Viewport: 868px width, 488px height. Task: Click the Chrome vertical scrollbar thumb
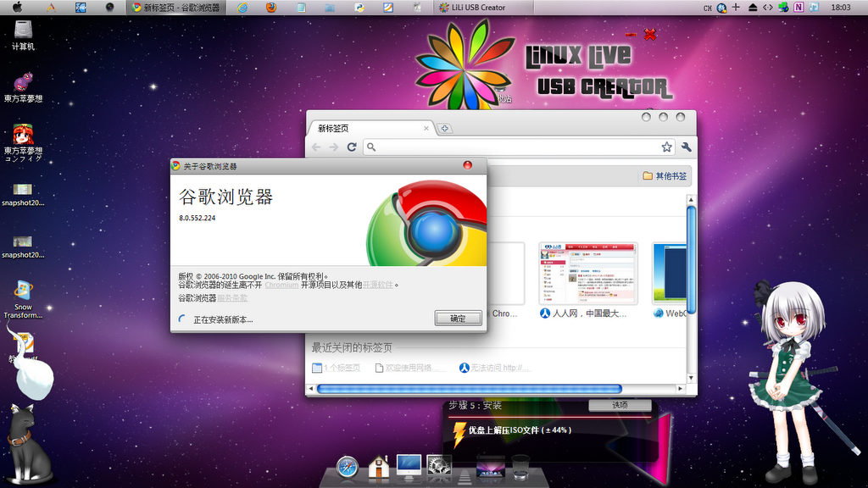[691, 259]
